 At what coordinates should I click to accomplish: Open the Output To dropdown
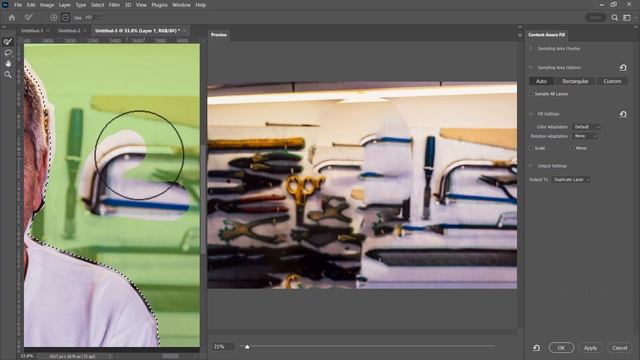[x=571, y=180]
